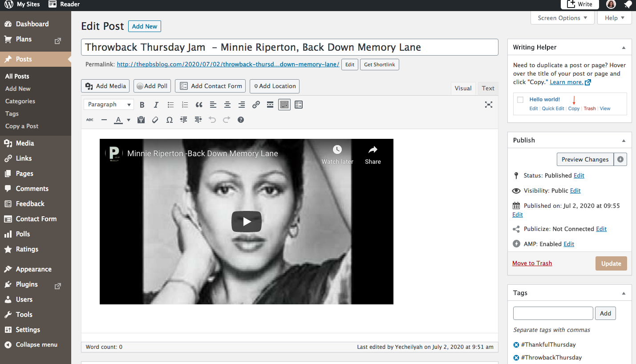Expand the Screen Options panel
The height and width of the screenshot is (364, 636).
pos(562,18)
